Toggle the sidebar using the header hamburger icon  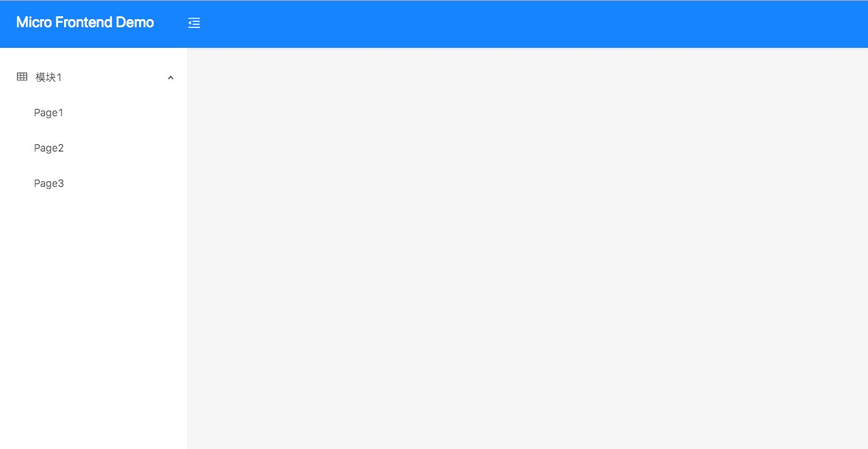[194, 23]
